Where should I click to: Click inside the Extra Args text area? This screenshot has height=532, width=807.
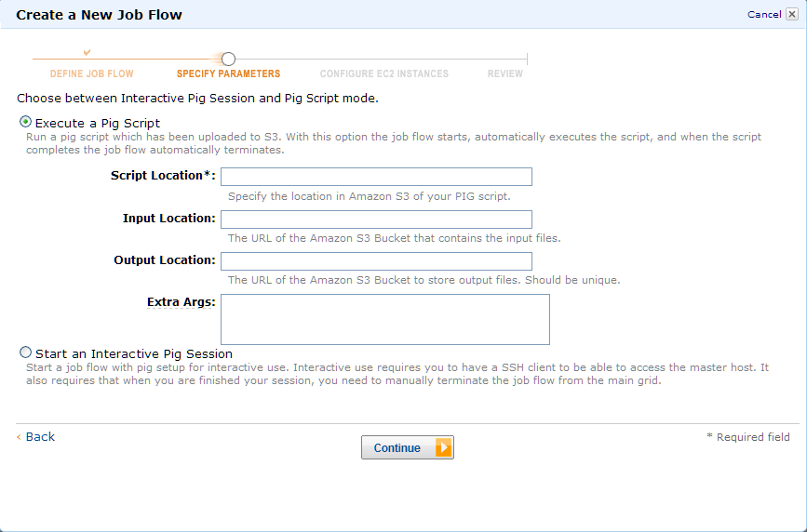(x=385, y=319)
